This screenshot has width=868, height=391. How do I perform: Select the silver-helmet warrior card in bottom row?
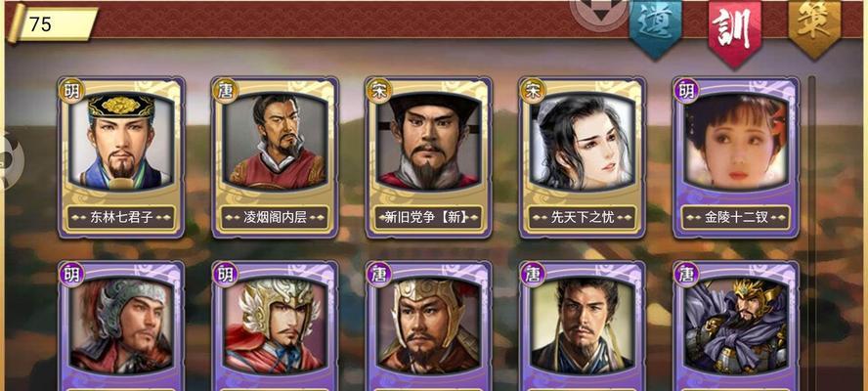(121, 326)
